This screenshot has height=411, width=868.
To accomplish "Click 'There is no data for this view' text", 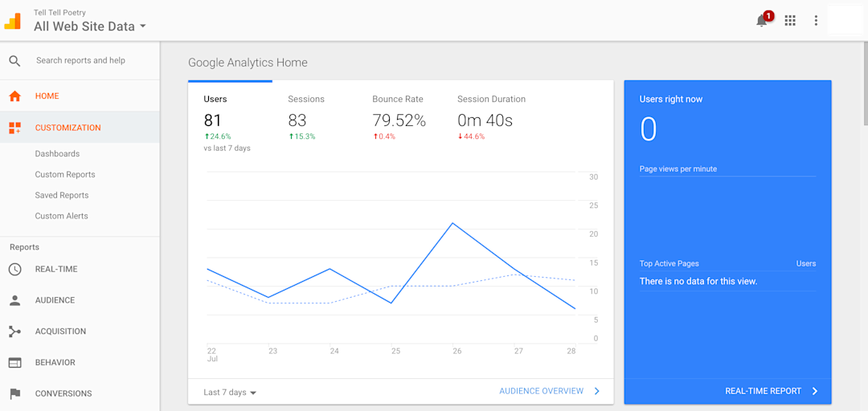I will point(698,282).
